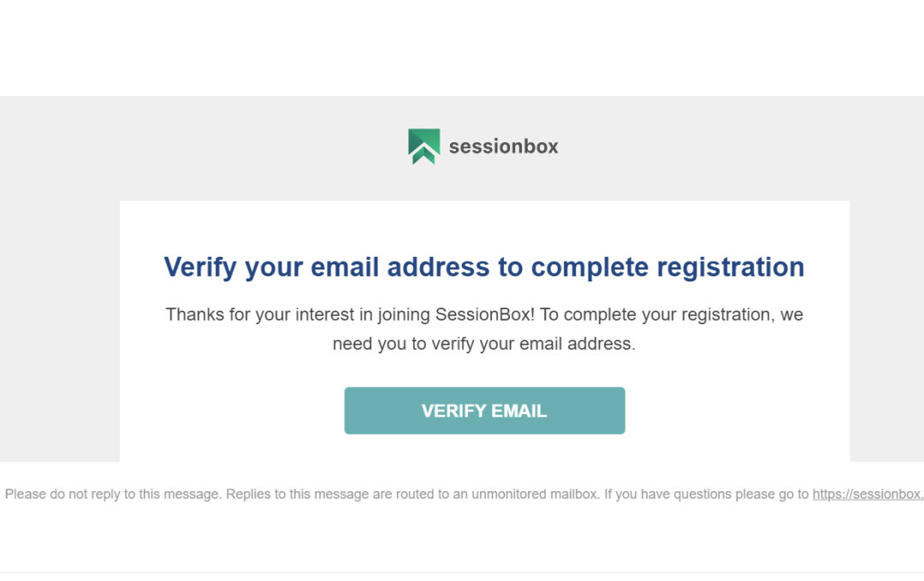Click the green SessionBox logo icon
Viewport: 924px width, 581px height.
tap(423, 146)
